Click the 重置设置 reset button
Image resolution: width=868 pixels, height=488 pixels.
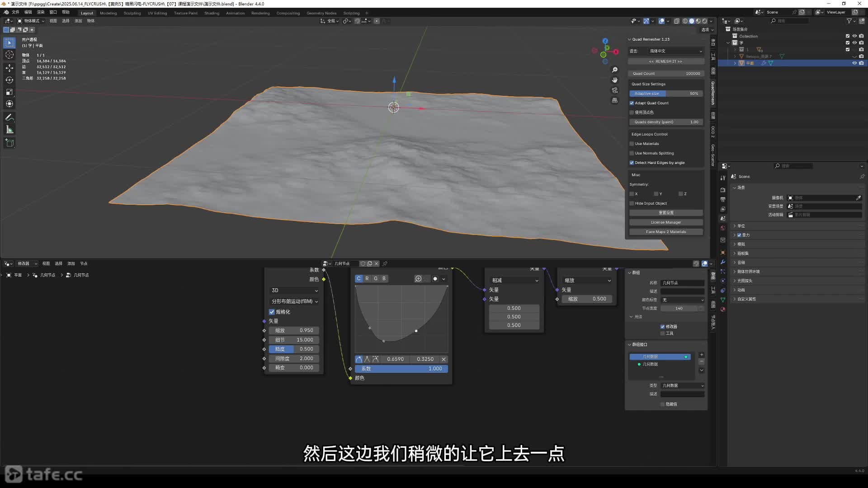tap(666, 213)
